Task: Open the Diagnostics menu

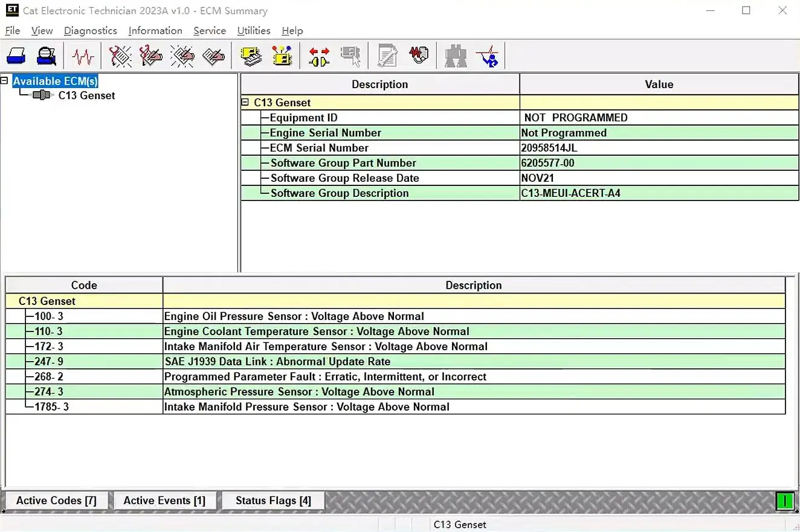Action: (x=91, y=31)
